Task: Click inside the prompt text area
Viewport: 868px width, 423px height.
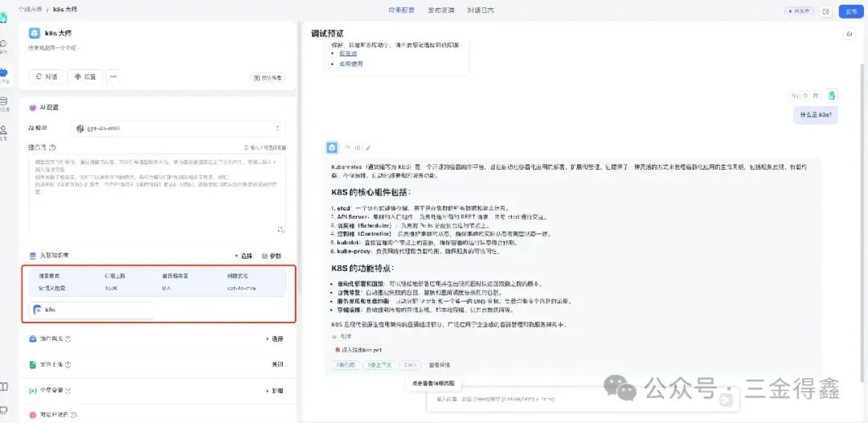Action: click(x=158, y=194)
